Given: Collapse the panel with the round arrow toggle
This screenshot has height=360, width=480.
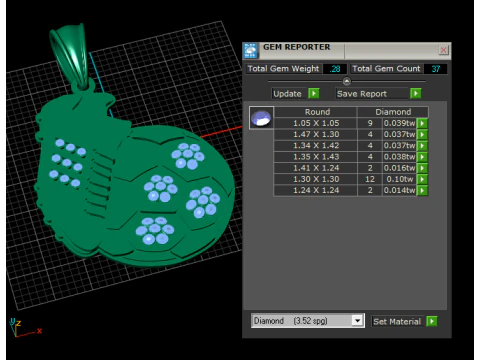Looking at the screenshot, I should click(x=347, y=81).
